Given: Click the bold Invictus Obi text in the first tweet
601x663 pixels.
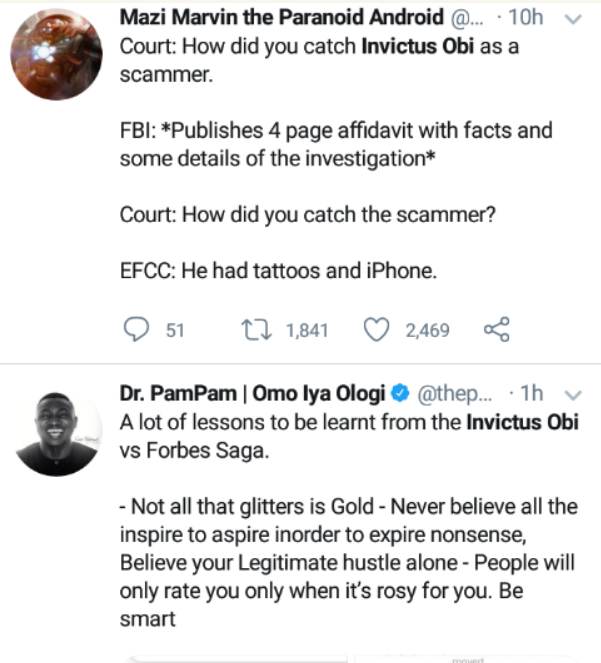Looking at the screenshot, I should (417, 46).
